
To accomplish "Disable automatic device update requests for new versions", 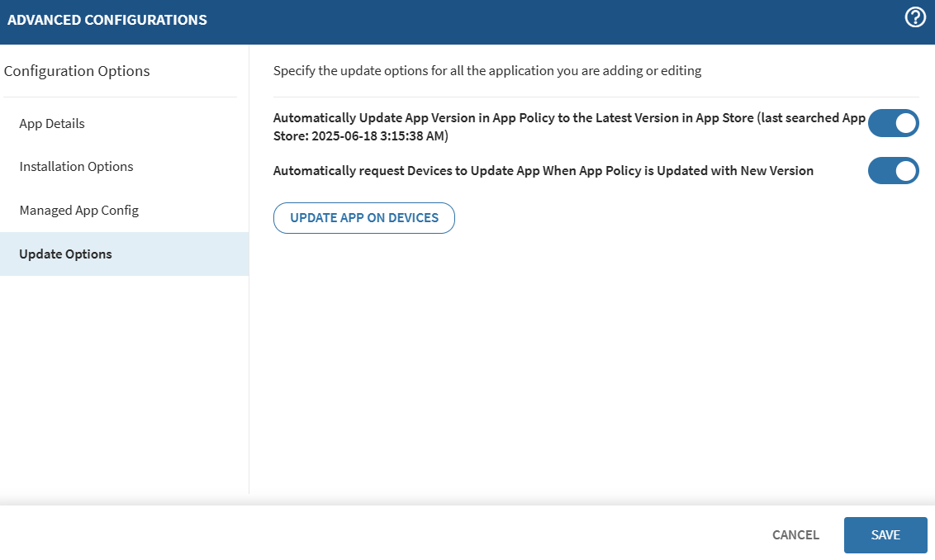I will (893, 171).
